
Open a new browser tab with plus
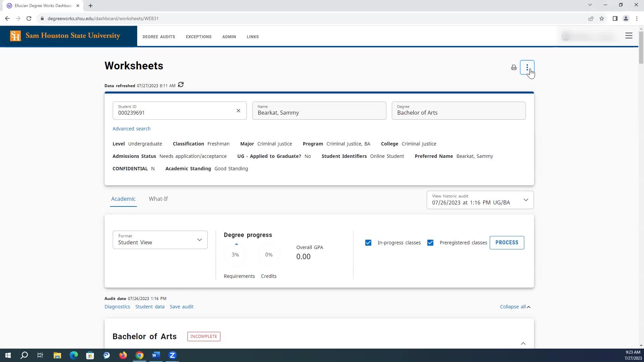pos(91,6)
